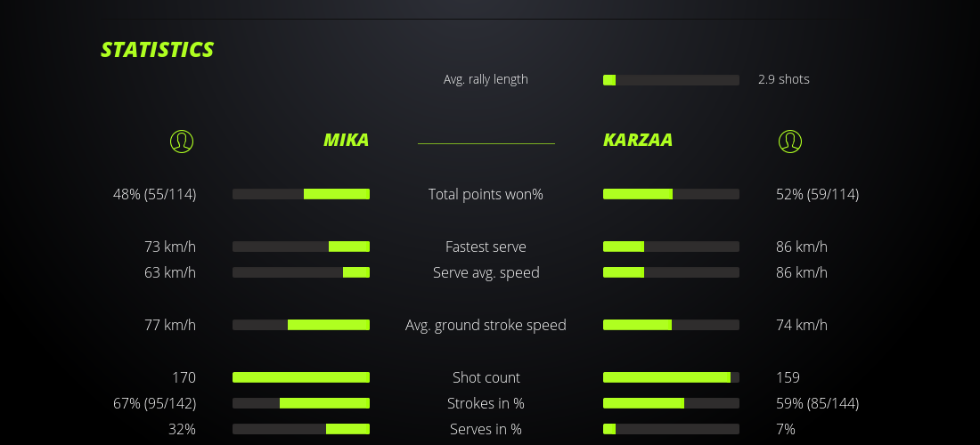Click Mika's serves in percent bar
The height and width of the screenshot is (445, 980).
point(301,429)
